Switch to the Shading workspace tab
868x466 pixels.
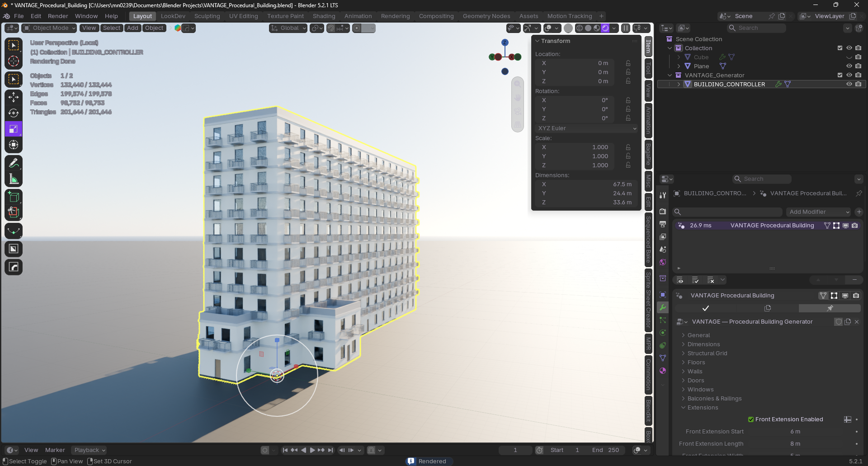click(x=324, y=16)
